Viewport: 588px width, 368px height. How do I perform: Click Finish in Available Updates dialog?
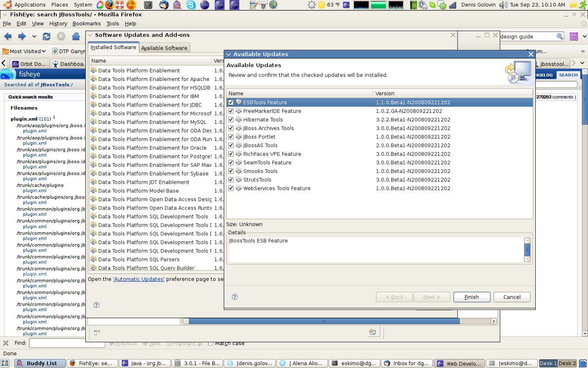tap(472, 297)
